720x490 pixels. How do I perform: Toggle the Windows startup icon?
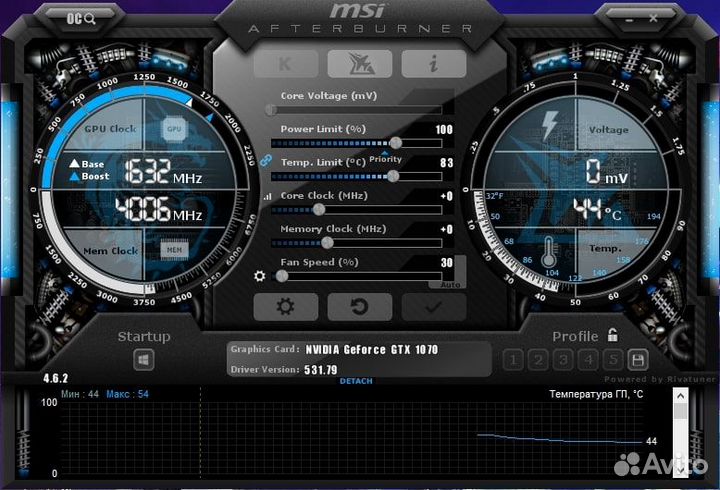(144, 360)
